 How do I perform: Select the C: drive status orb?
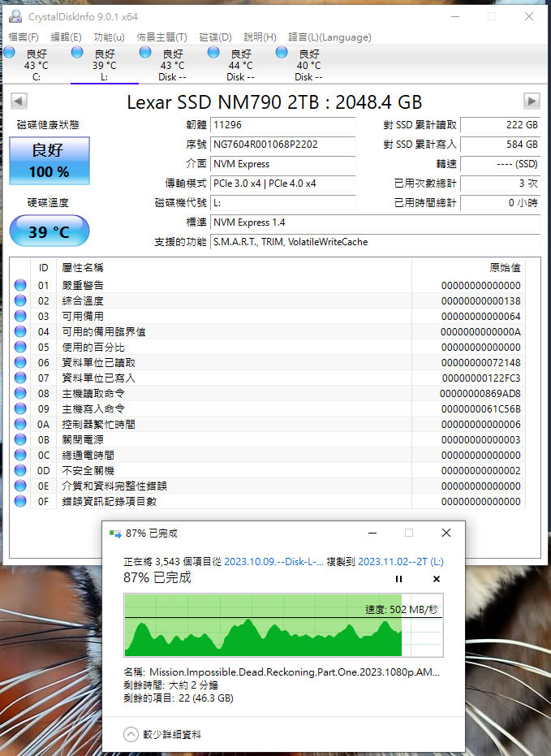click(9, 52)
